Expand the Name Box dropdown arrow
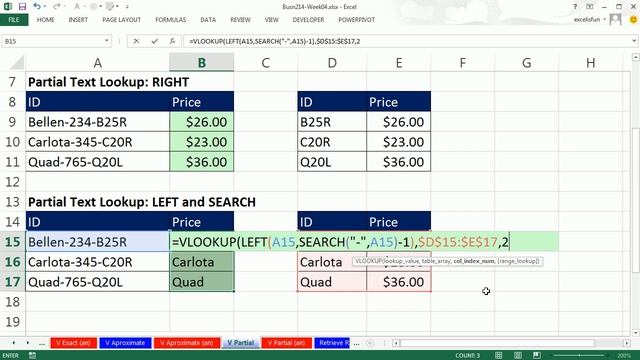The height and width of the screenshot is (360, 640). [107, 41]
